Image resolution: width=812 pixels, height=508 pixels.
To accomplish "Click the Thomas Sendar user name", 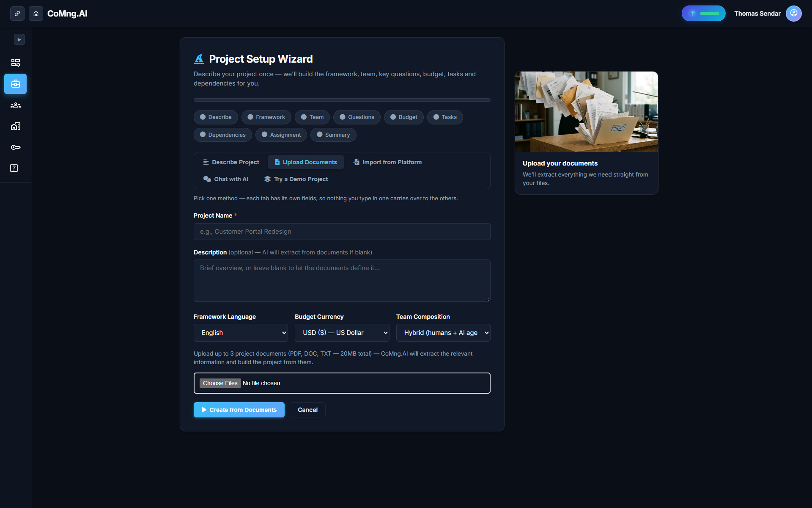I will click(757, 14).
